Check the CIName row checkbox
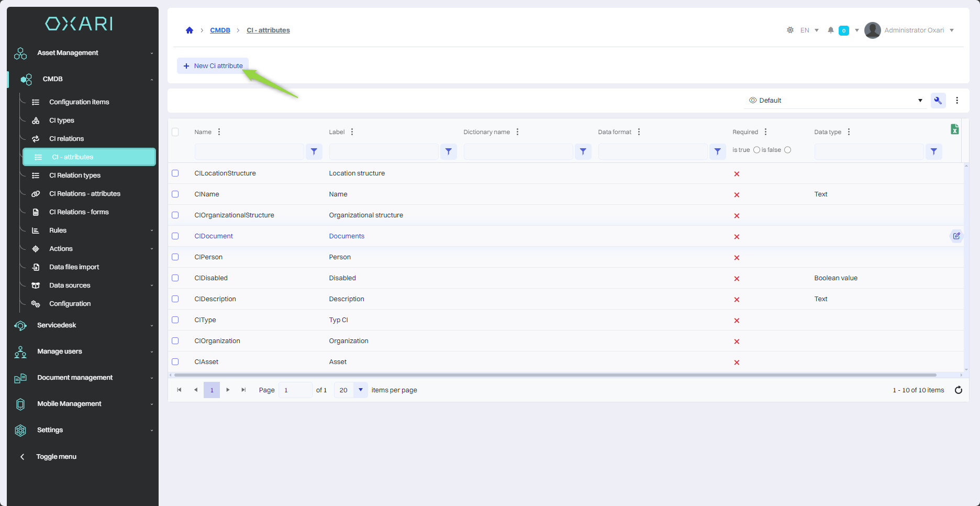 click(175, 194)
